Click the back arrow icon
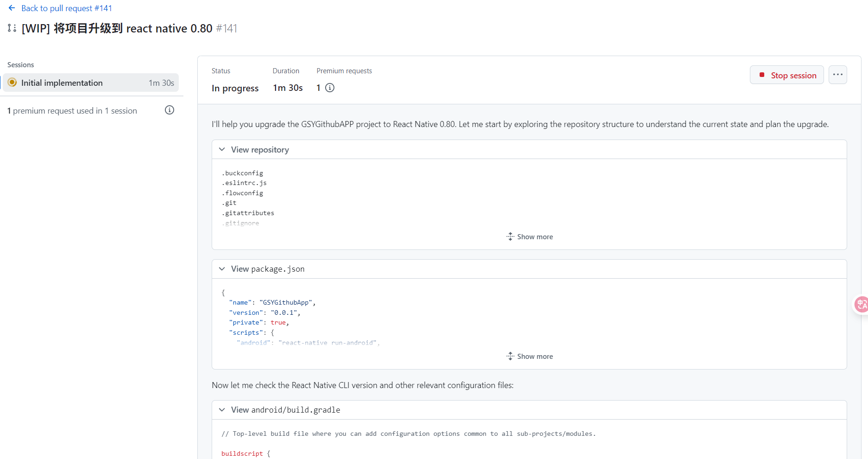This screenshot has width=868, height=459. (12, 8)
